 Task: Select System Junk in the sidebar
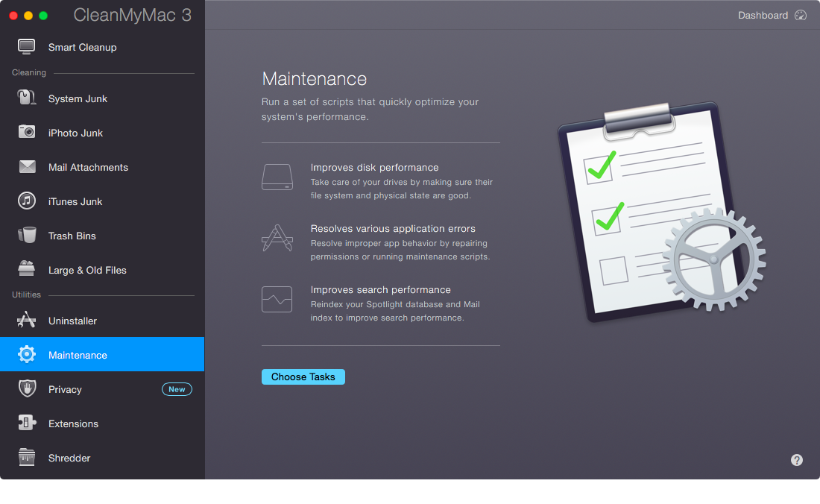[x=102, y=98]
